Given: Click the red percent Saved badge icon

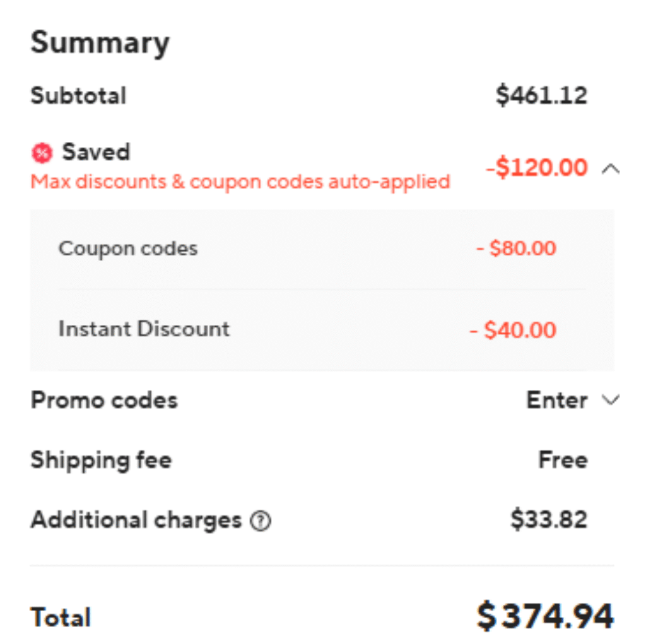Looking at the screenshot, I should pyautogui.click(x=42, y=153).
